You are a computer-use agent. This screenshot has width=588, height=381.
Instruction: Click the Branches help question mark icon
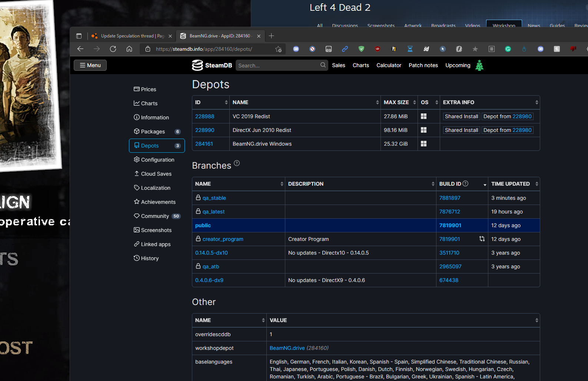coord(237,163)
